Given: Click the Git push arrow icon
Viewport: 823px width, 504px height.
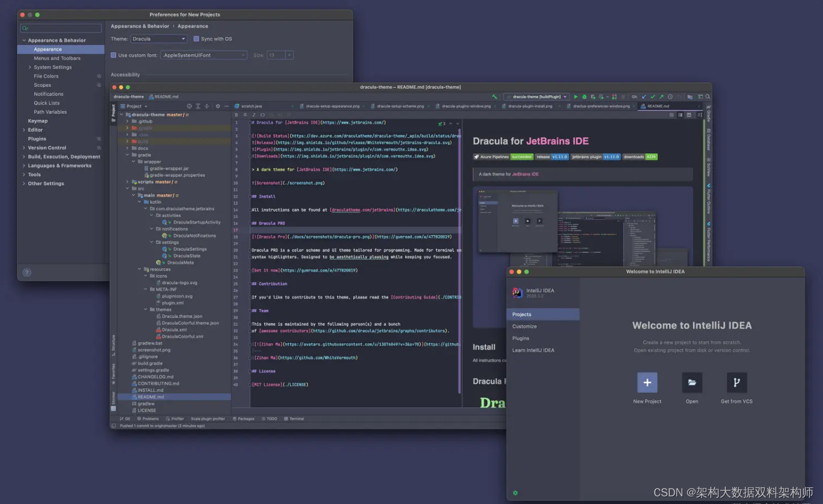Looking at the screenshot, I should click(x=661, y=97).
